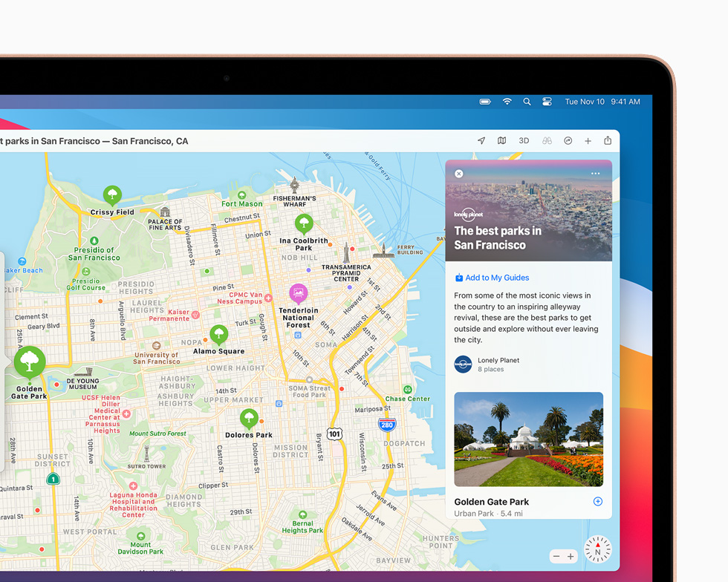Open Control Center in the menu bar
728x582 pixels.
[x=547, y=101]
